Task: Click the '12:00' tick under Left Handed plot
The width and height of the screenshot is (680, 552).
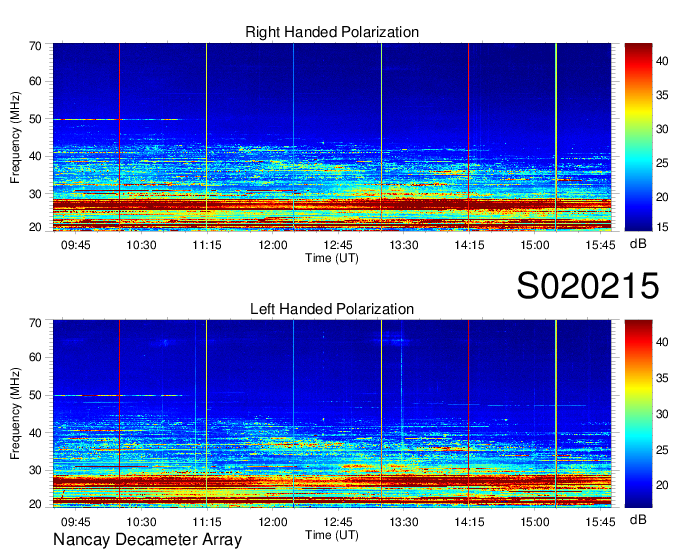Action: click(273, 522)
